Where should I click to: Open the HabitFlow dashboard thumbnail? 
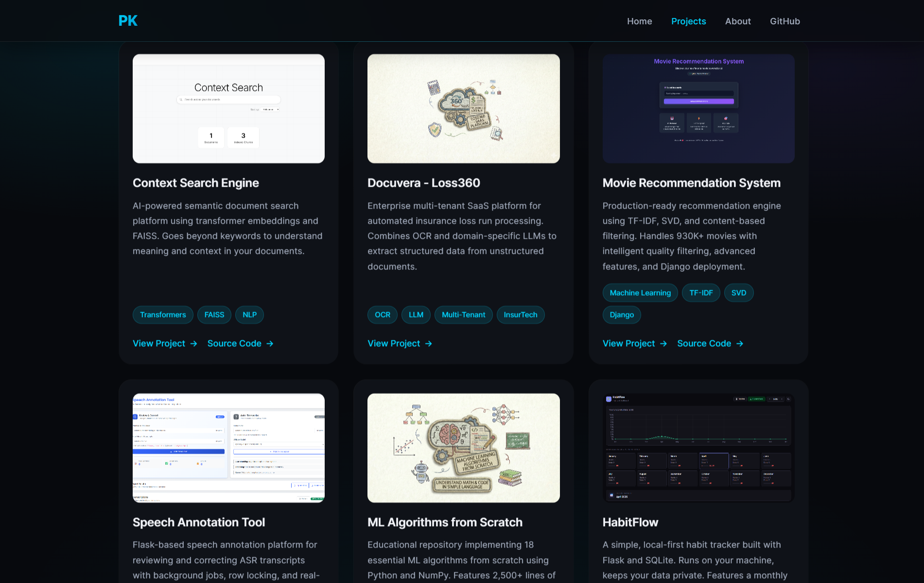[698, 448]
